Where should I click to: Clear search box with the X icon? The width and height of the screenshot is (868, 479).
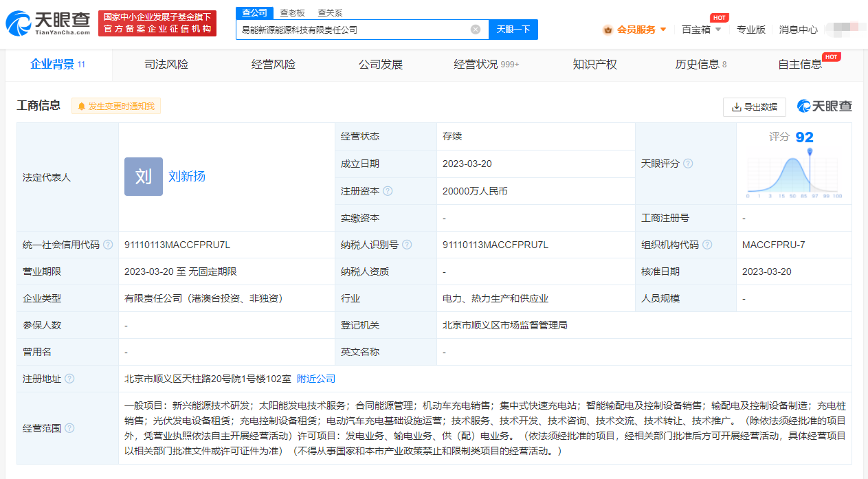[474, 30]
